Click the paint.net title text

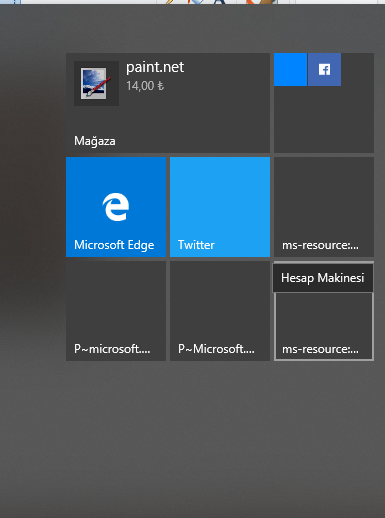(155, 68)
